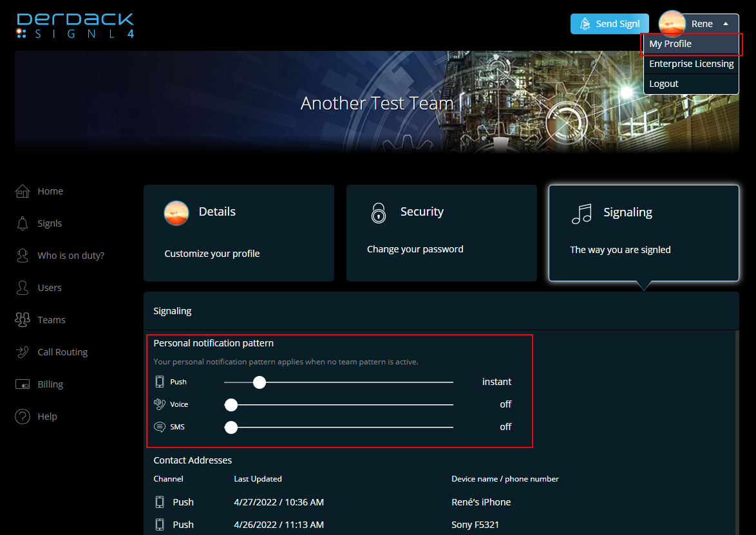
Task: Click the Derdack Signl4 logo
Action: (x=75, y=26)
